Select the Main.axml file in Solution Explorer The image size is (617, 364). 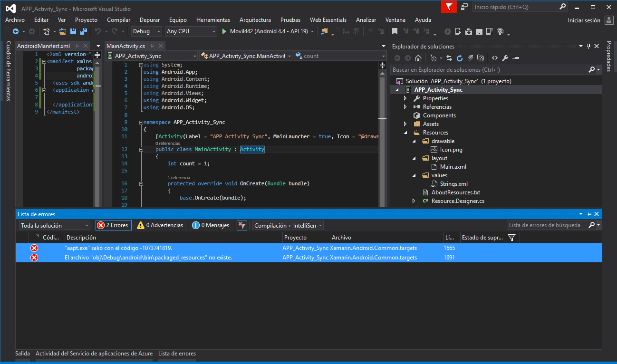point(453,167)
